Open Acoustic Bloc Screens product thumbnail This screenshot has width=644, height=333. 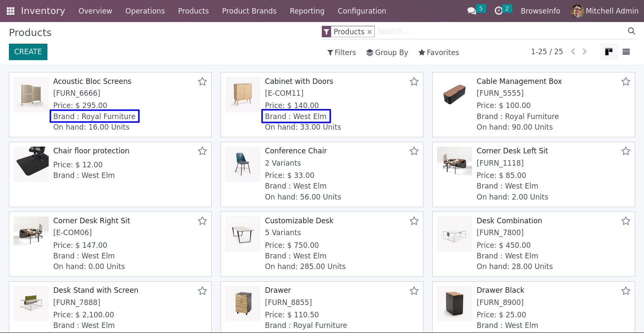click(31, 94)
